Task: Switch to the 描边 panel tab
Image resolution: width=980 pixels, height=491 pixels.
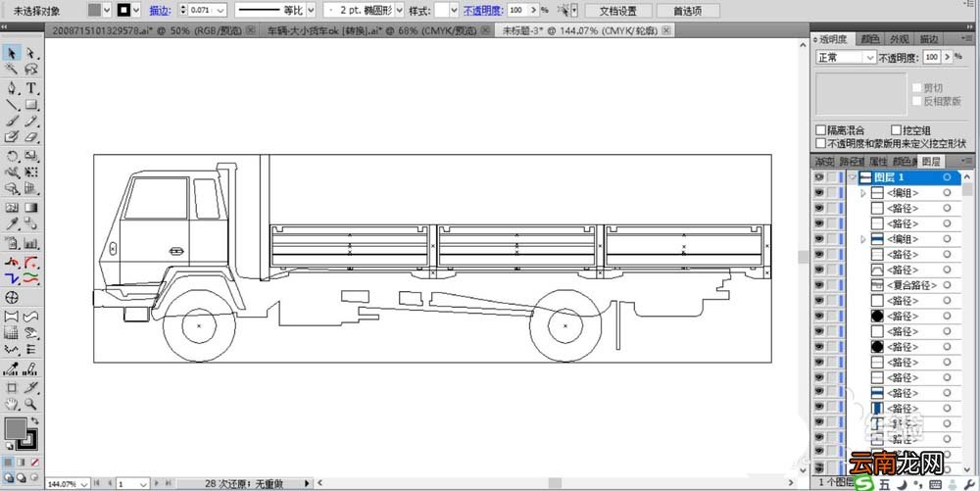Action: (x=929, y=39)
